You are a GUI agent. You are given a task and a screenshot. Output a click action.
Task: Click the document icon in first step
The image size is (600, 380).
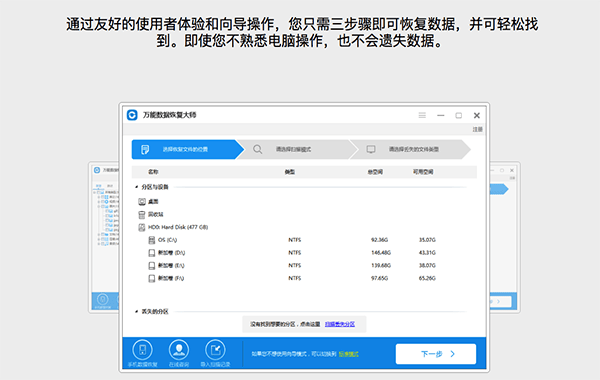click(145, 149)
